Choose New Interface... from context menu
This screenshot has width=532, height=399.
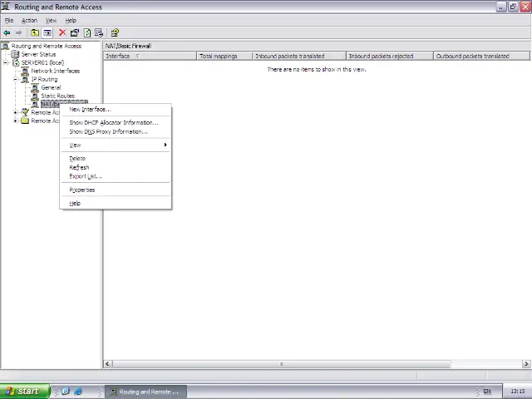[x=89, y=109]
